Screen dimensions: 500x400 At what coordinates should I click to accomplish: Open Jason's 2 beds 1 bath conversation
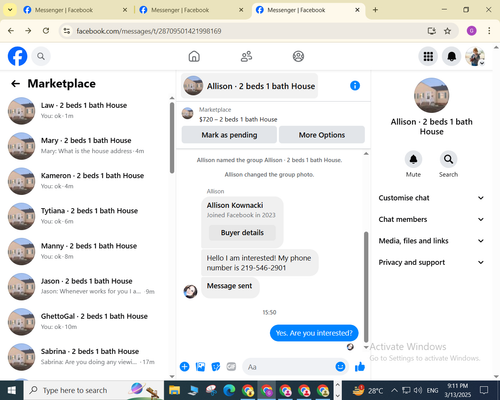[87, 287]
